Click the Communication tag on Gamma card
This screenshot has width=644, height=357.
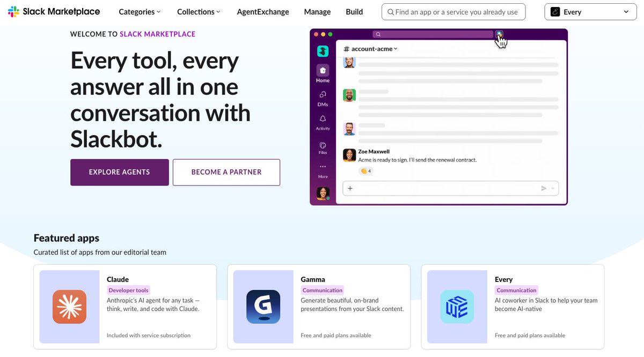tap(323, 290)
